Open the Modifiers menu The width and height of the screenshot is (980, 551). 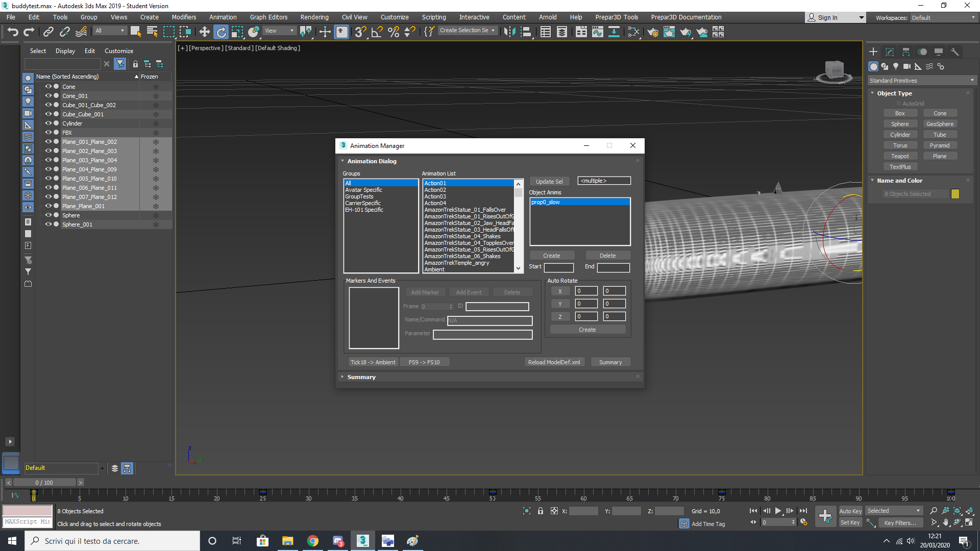pyautogui.click(x=184, y=17)
